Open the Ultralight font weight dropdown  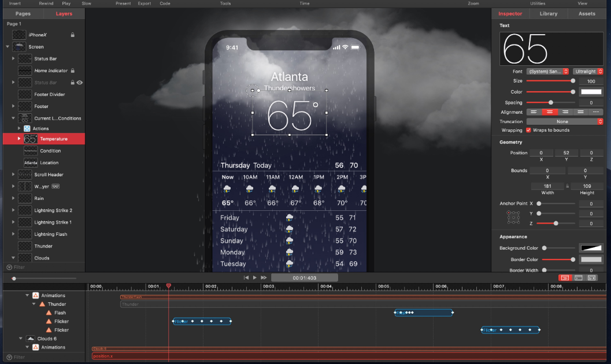tap(588, 71)
